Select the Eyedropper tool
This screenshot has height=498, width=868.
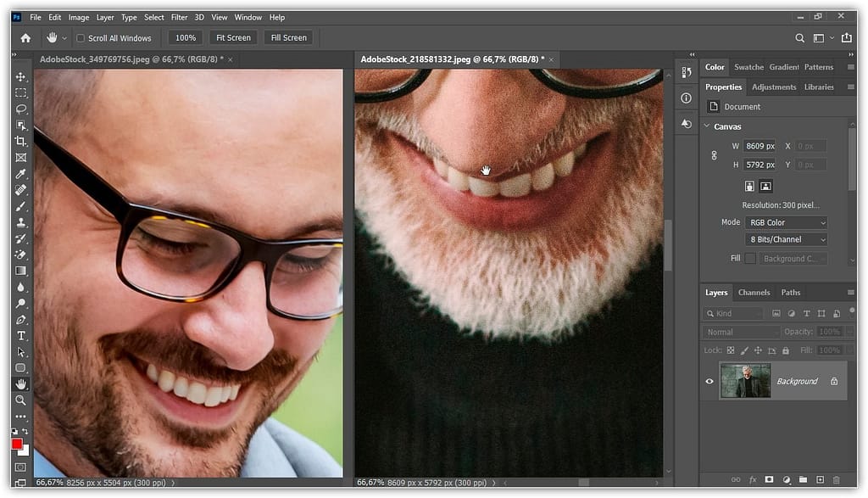click(21, 174)
